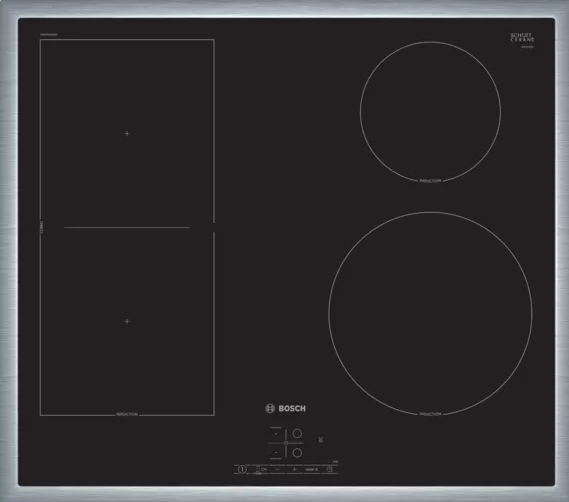The height and width of the screenshot is (502, 569).
Task: Toggle the child lock key symbol
Action: [264, 469]
